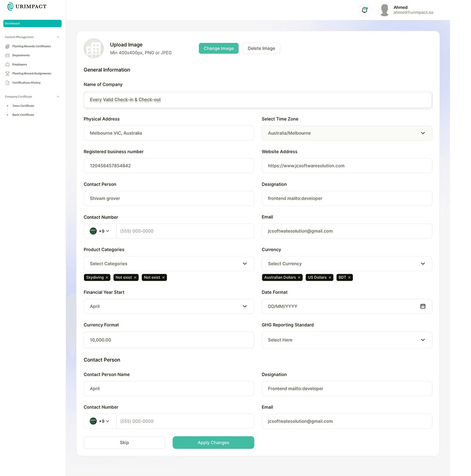Screen dimensions: 471x476
Task: Click the notification bell icon
Action: (x=364, y=10)
